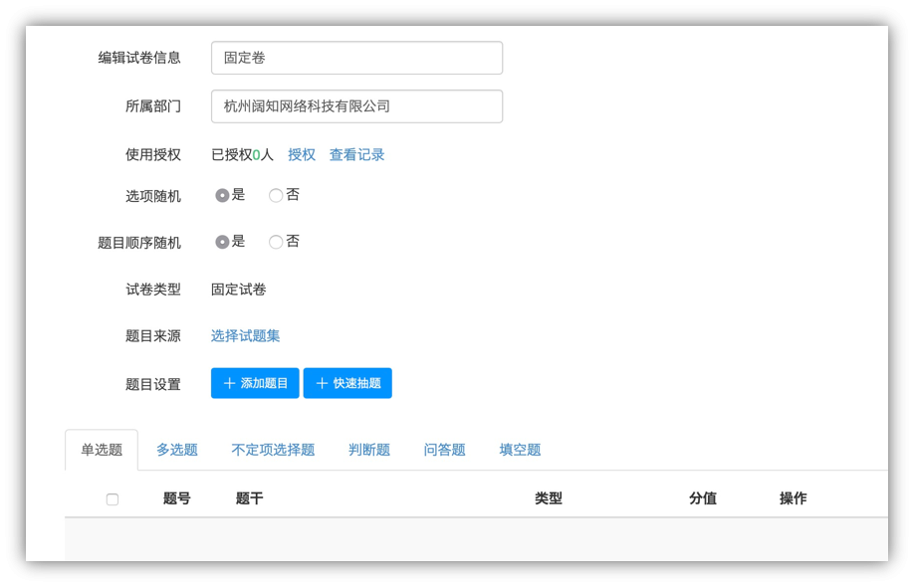Switch to the 多选题 tab
This screenshot has width=915, height=588.
177,450
